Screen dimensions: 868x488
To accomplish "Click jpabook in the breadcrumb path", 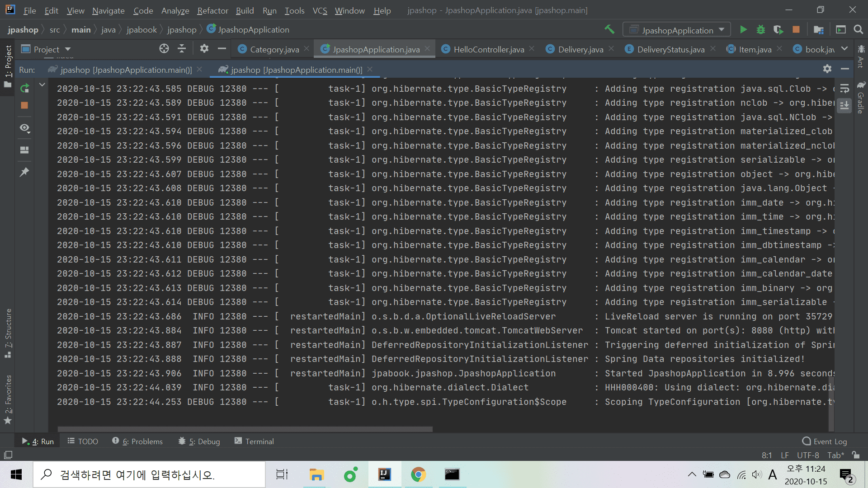I will (x=142, y=30).
